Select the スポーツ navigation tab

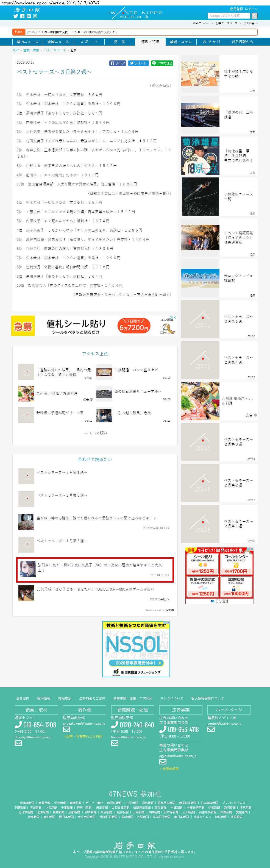pos(89,42)
